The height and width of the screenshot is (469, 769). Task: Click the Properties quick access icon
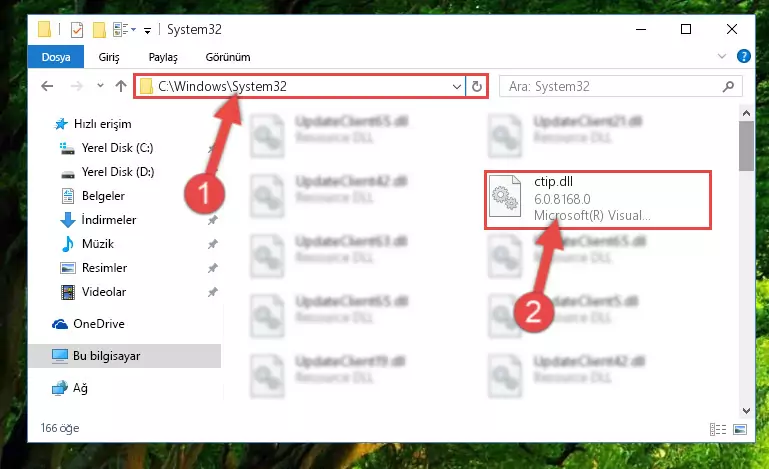[77, 30]
